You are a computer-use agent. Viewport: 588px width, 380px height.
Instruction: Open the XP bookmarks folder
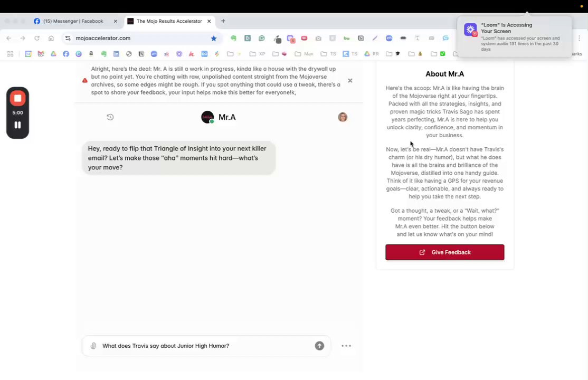click(258, 54)
